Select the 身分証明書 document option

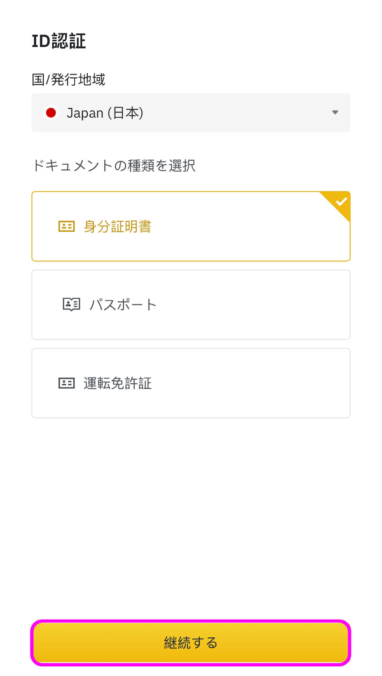pos(191,226)
